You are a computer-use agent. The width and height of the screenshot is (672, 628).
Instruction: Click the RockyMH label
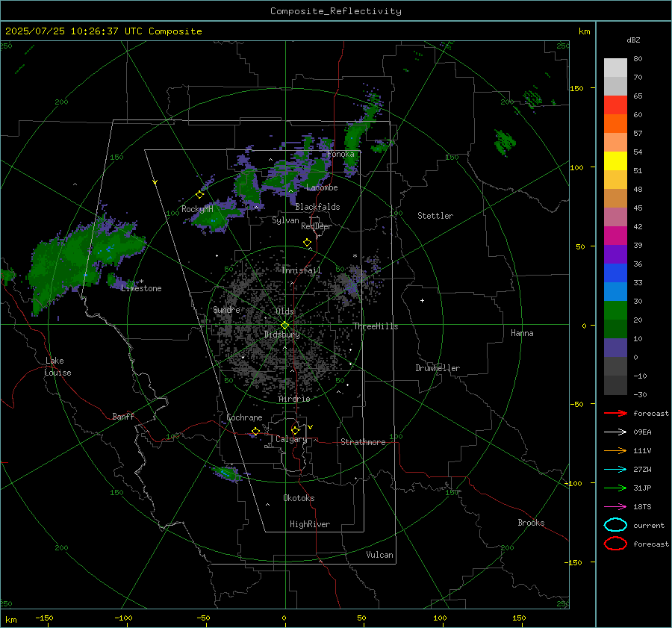click(197, 209)
